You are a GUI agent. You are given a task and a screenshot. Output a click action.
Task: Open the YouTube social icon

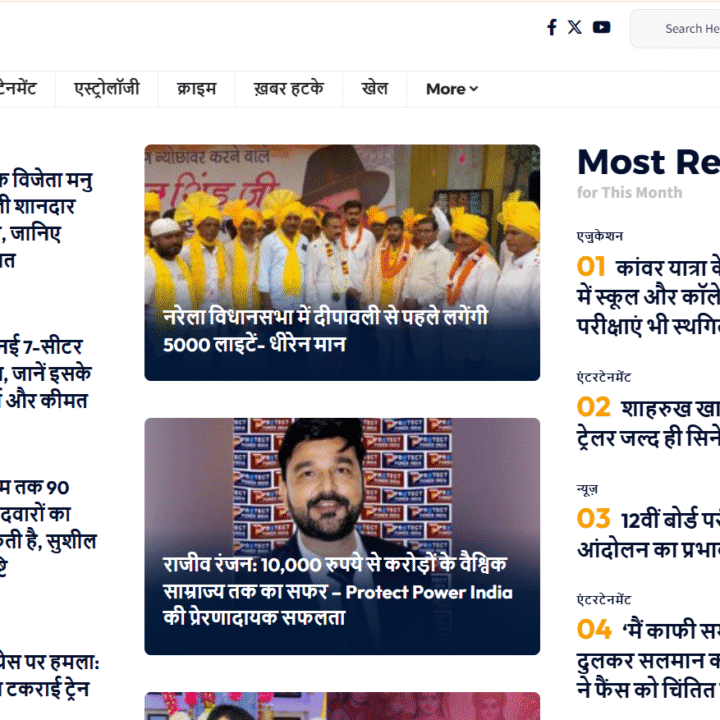tap(601, 27)
